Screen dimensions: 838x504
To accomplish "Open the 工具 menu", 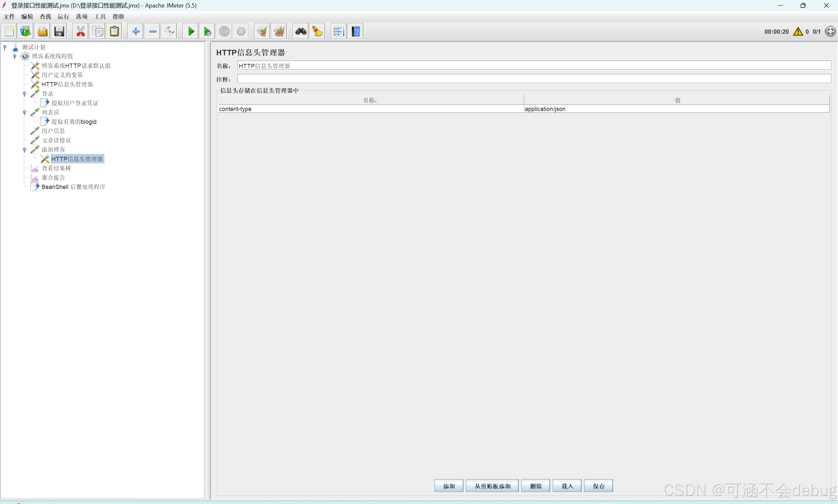I will [x=100, y=16].
